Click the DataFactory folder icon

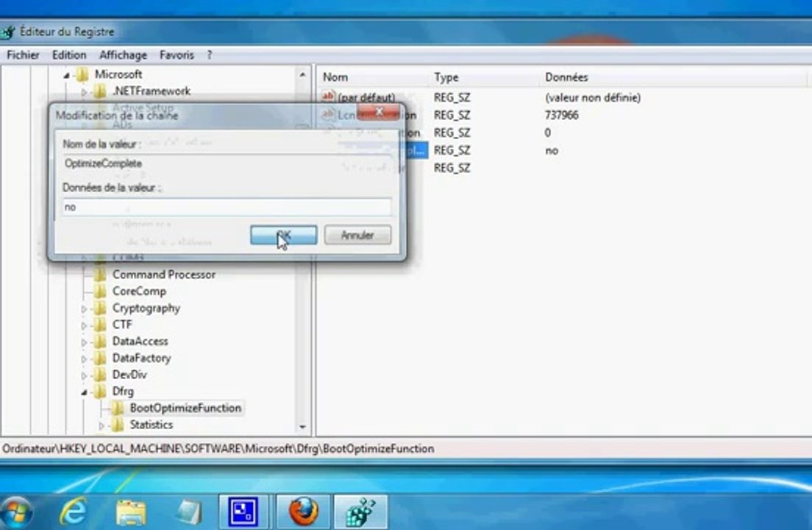100,358
